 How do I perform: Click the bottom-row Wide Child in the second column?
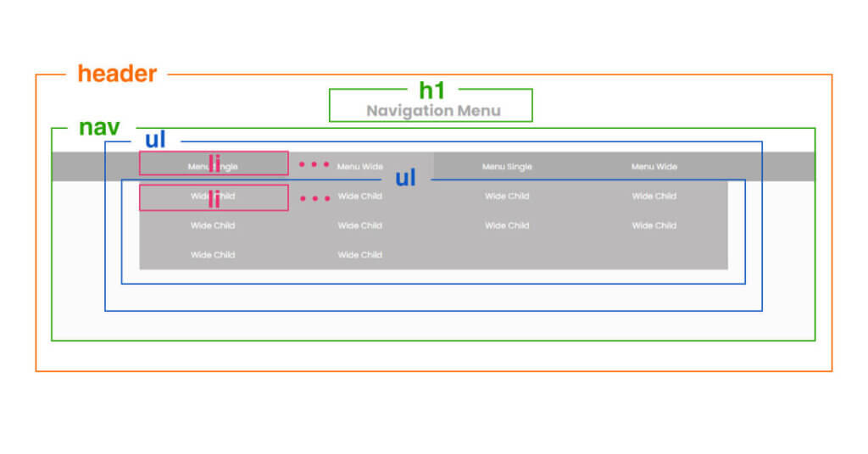(360, 255)
